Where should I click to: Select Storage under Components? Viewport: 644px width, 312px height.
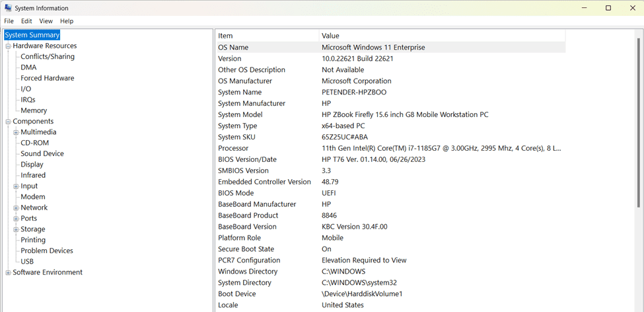click(33, 229)
